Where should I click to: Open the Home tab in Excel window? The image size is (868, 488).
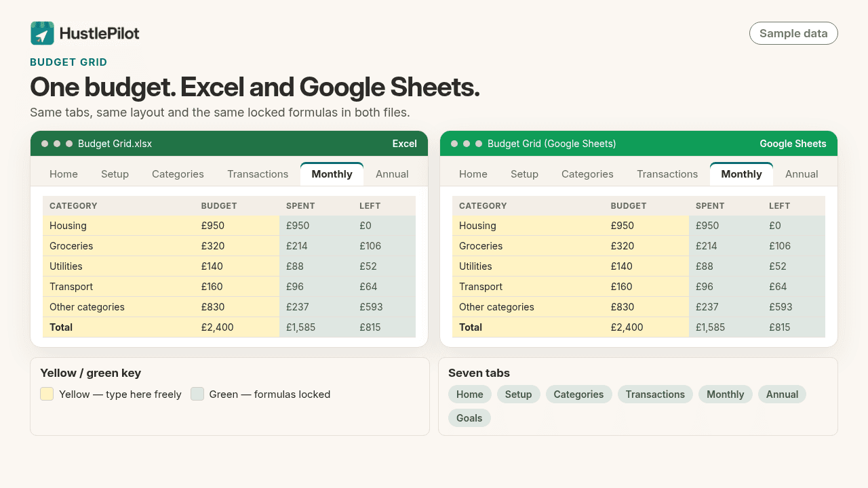64,174
